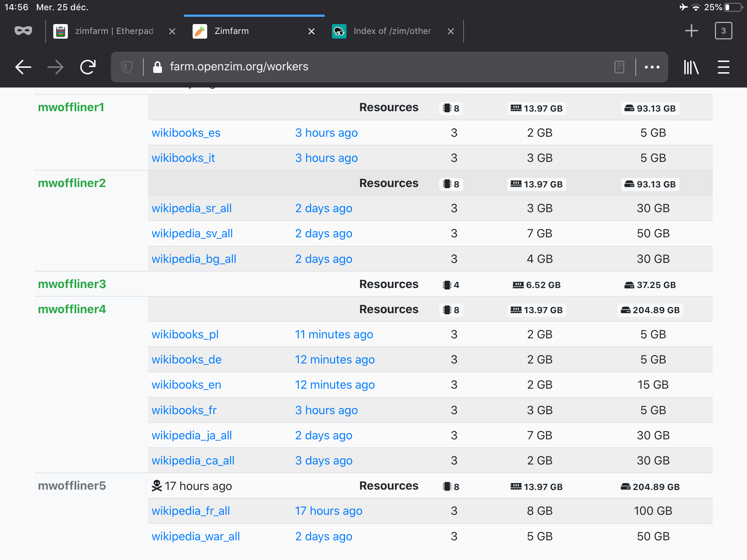Open the mwoffliner2 worker page
Viewport: 747px width, 560px height.
click(72, 183)
